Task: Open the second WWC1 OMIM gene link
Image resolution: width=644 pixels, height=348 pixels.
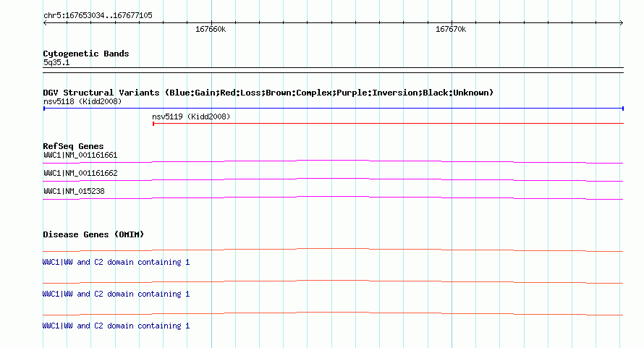Action: pos(116,294)
